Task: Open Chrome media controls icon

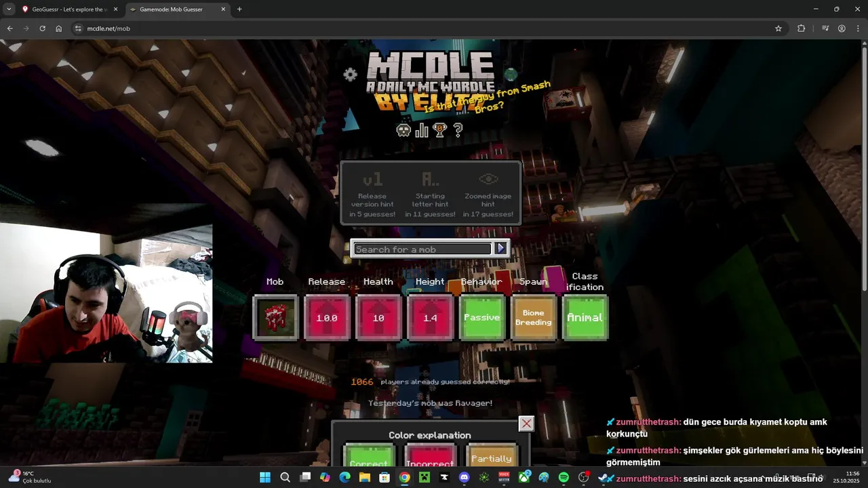Action: [x=825, y=28]
